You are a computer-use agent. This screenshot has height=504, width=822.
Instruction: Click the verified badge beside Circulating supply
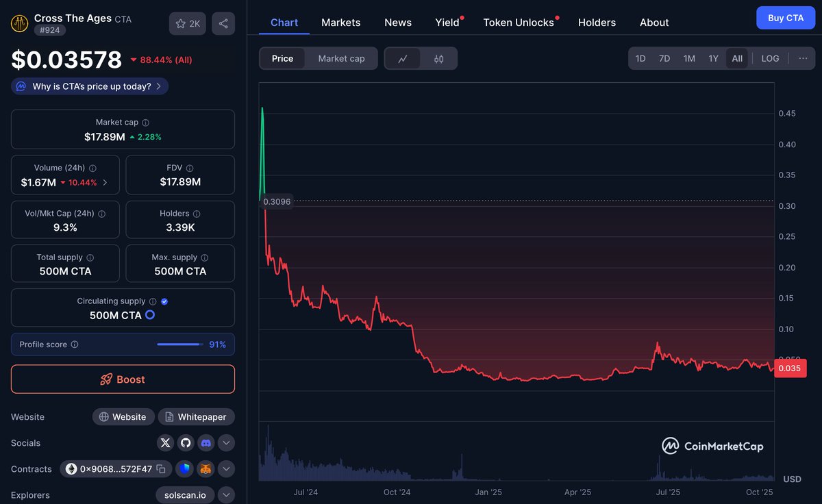[x=164, y=301]
